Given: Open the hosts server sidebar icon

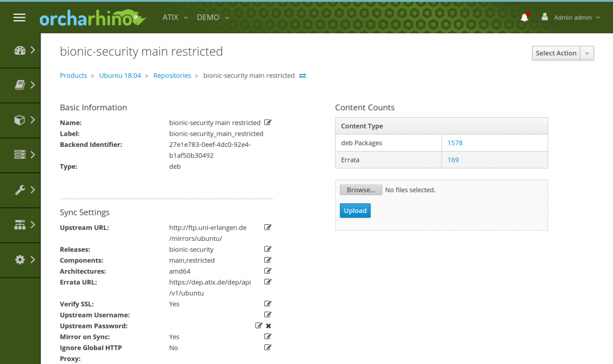Looking at the screenshot, I should tap(20, 155).
